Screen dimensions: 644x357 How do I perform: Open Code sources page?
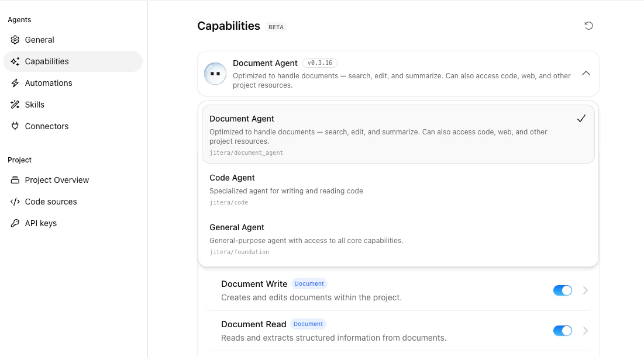73,202
